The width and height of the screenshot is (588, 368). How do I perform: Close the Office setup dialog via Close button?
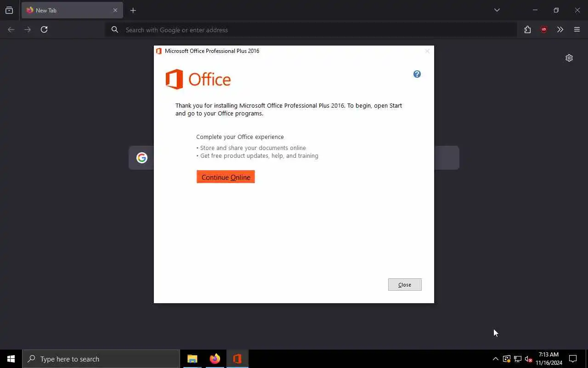point(405,285)
